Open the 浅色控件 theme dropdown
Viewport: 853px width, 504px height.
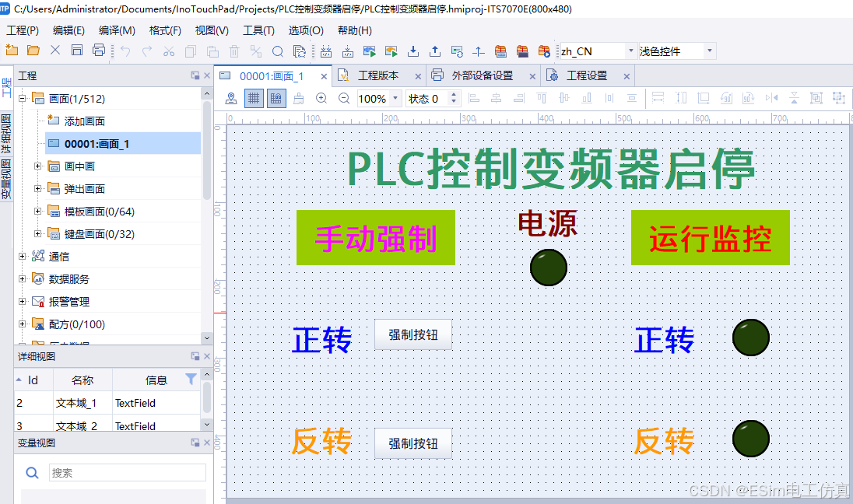click(x=709, y=51)
